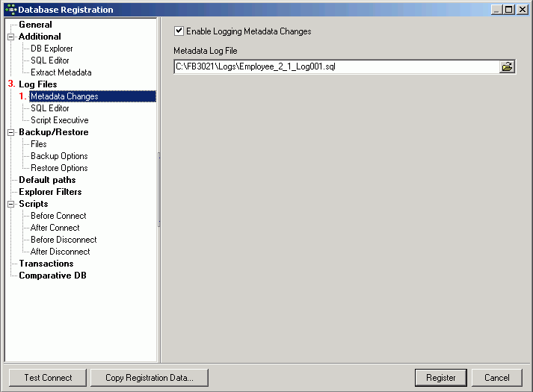This screenshot has width=533, height=392.
Task: Select Explorer Filters item
Action: click(50, 192)
